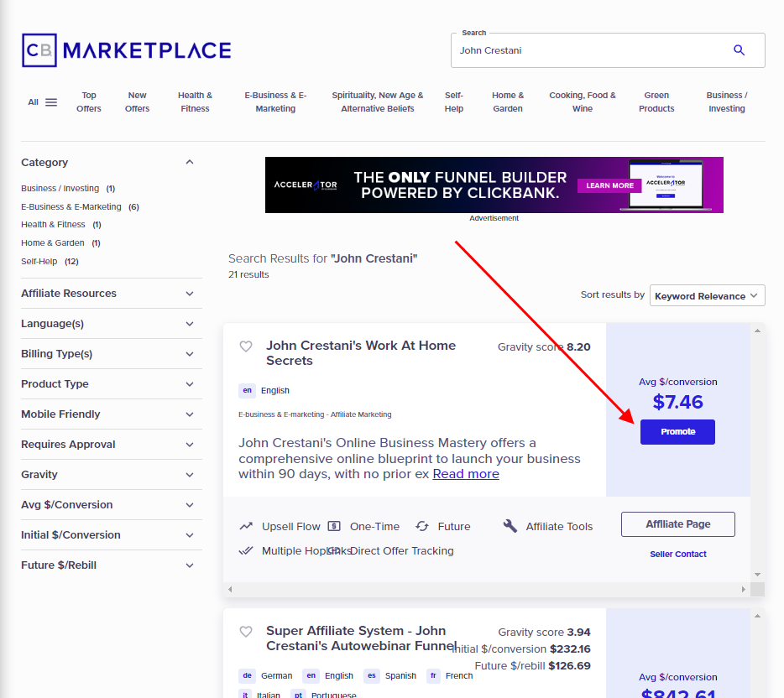Click the One-Time dollar icon
This screenshot has width=784, height=698.
tap(334, 526)
